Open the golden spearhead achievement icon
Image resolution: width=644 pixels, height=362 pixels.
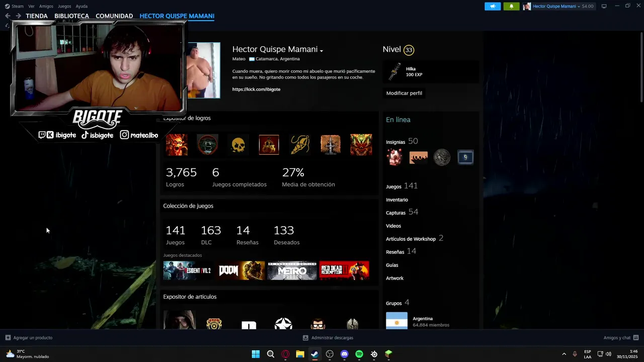pyautogui.click(x=300, y=145)
